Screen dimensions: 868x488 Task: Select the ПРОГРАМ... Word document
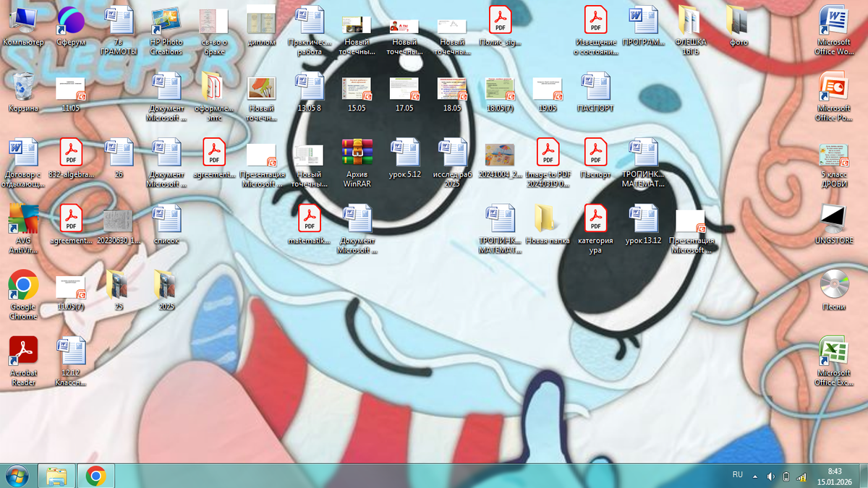[x=643, y=25]
